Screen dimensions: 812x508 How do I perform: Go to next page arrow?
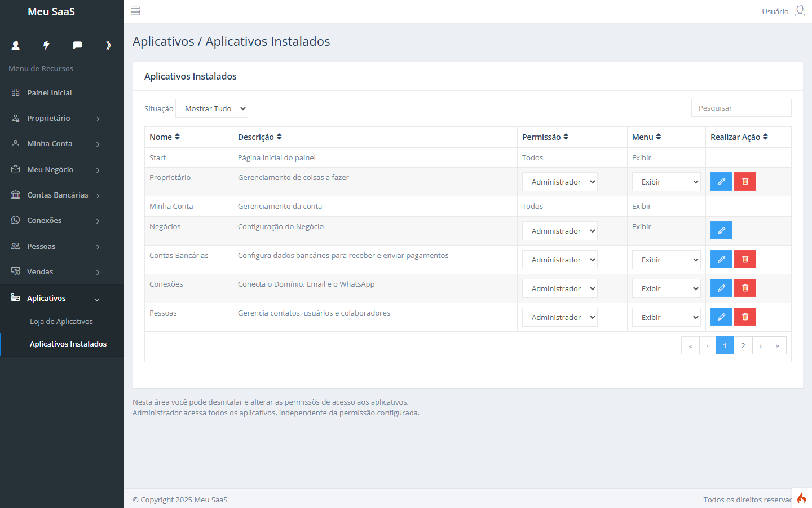(760, 345)
